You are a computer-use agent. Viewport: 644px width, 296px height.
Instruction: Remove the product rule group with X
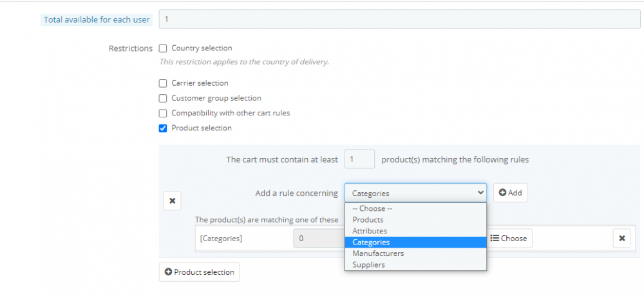pyautogui.click(x=172, y=201)
